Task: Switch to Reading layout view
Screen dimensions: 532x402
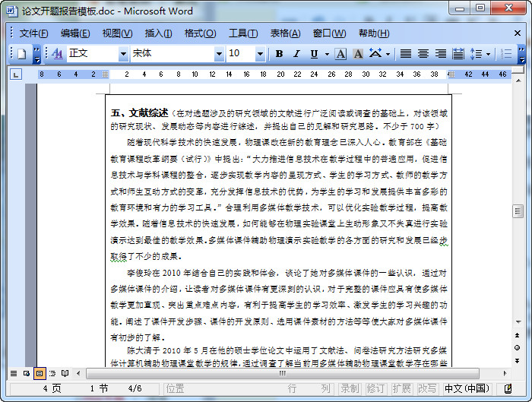Action: tap(65, 374)
